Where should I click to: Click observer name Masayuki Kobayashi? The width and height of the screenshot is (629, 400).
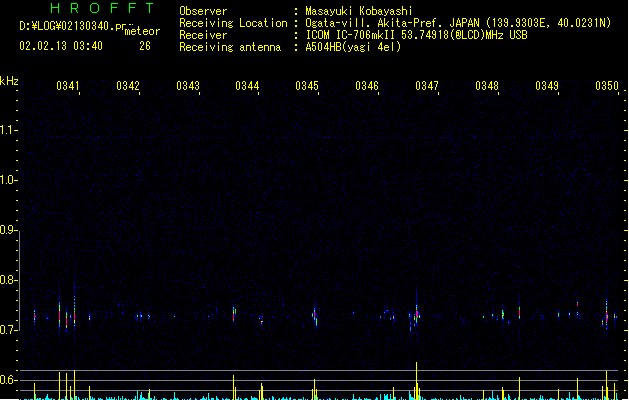pos(359,11)
